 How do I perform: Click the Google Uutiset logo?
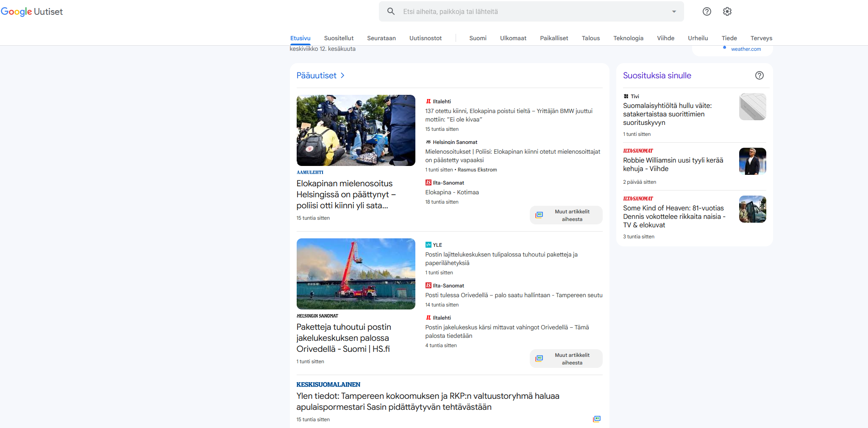click(32, 11)
